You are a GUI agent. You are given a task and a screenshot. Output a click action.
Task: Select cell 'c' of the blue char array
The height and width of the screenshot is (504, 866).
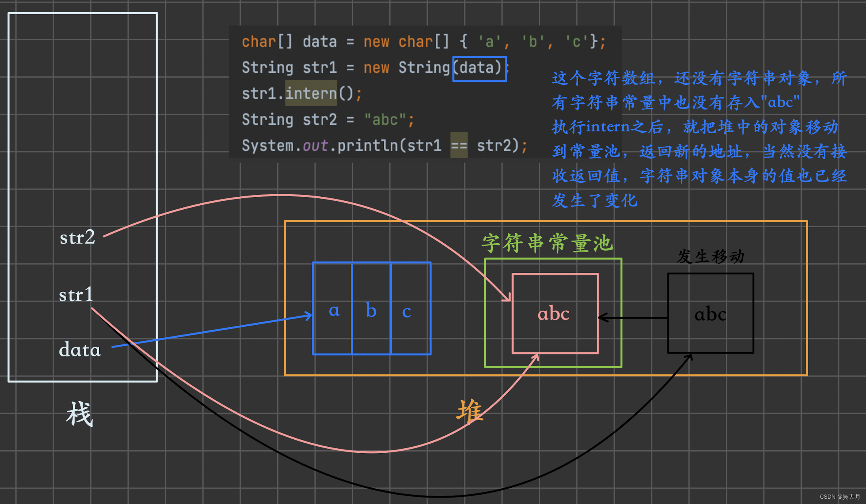(x=411, y=308)
